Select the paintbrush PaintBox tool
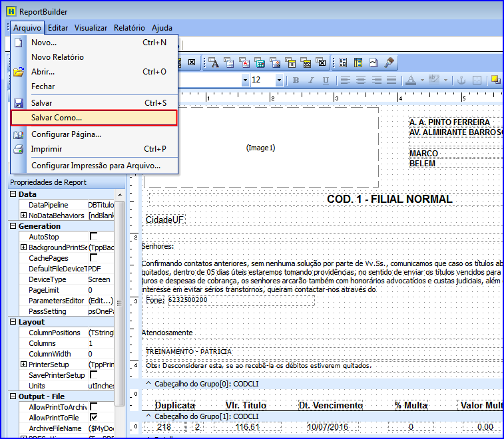504x439 pixels. point(389,63)
